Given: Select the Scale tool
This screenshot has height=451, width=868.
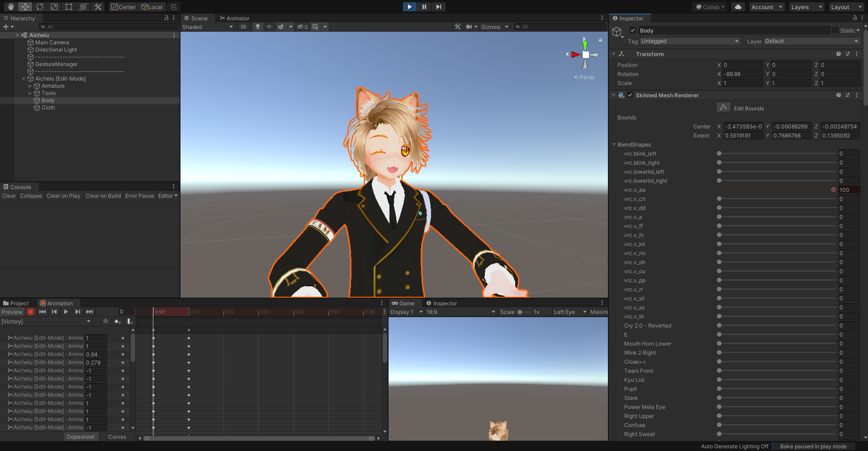Looking at the screenshot, I should click(54, 7).
